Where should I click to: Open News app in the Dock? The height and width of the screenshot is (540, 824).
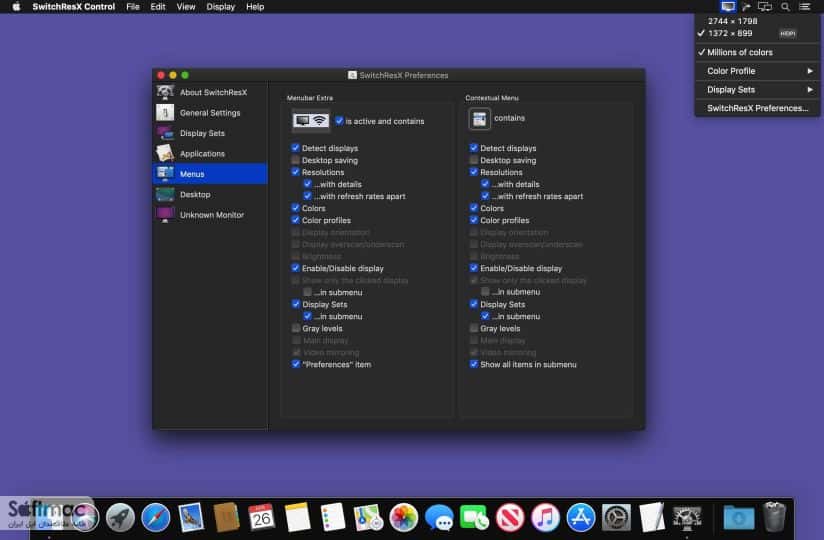[510, 517]
